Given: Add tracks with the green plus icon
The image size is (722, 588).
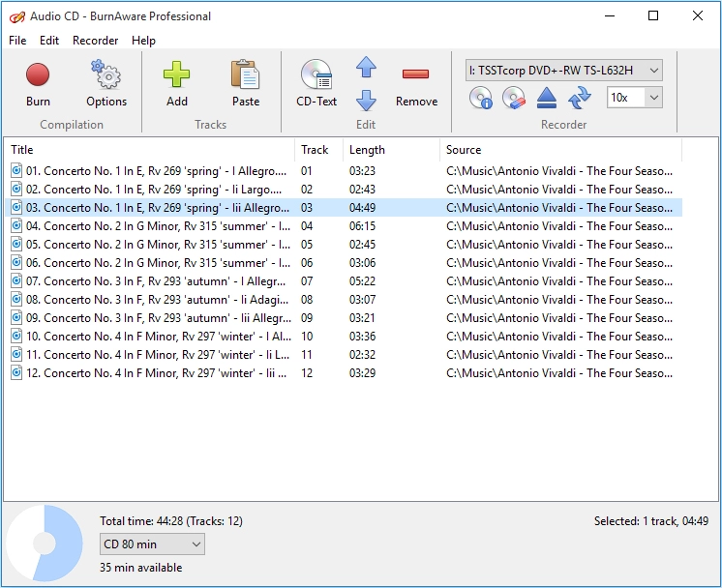Looking at the screenshot, I should pyautogui.click(x=176, y=74).
